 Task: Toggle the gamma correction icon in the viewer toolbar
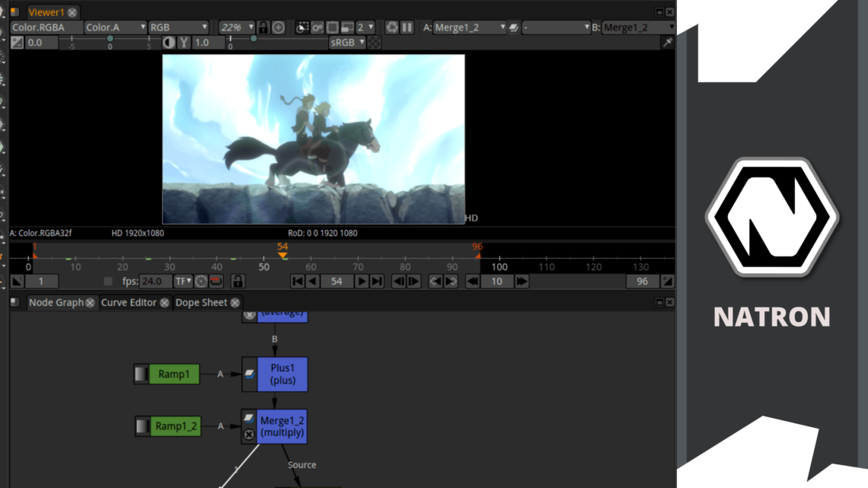coord(182,42)
